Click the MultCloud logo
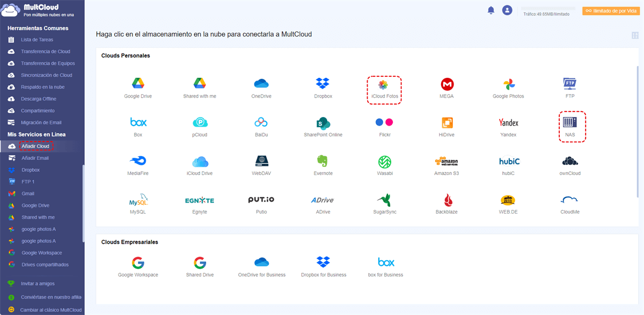The image size is (644, 315). coord(38,10)
